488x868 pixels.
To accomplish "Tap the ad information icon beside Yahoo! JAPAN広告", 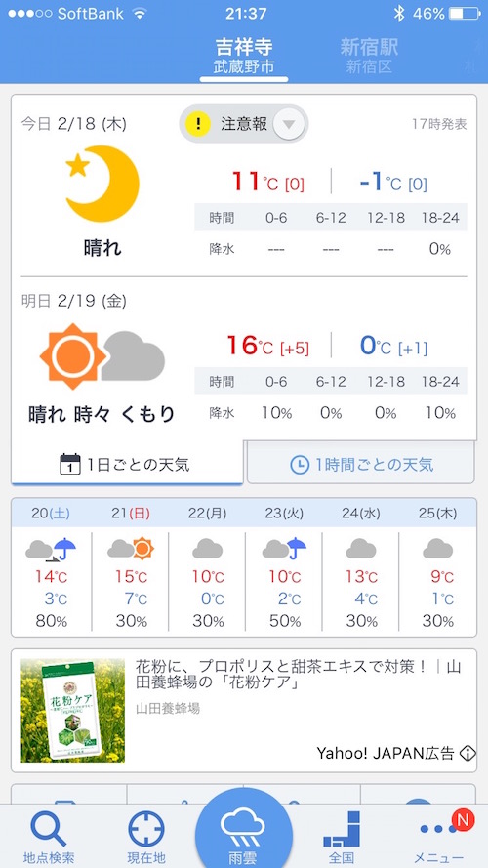I will click(468, 753).
